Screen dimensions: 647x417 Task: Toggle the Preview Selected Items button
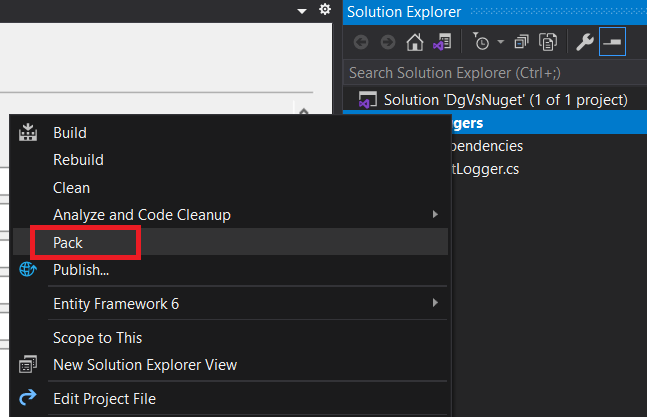(x=612, y=42)
